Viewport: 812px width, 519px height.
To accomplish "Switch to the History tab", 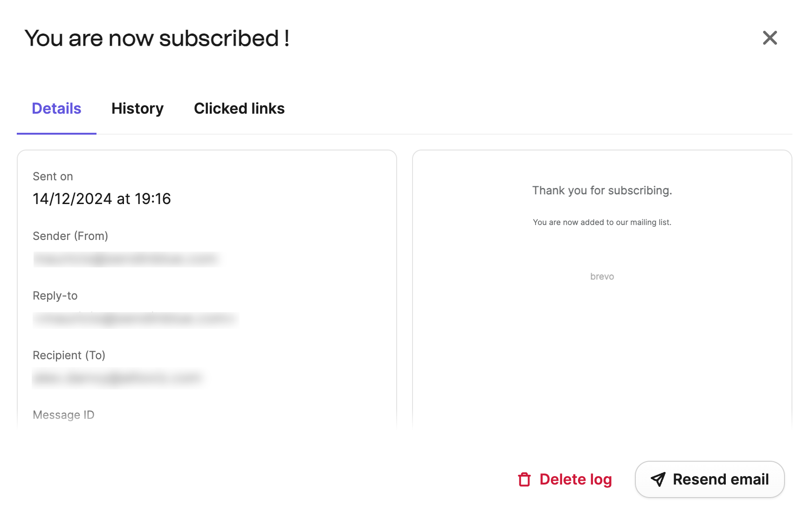I will pos(138,109).
